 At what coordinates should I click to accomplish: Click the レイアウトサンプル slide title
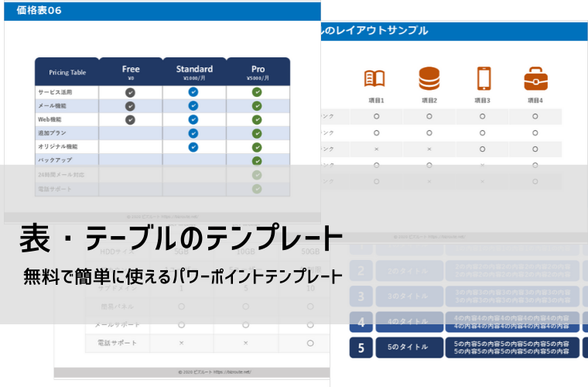[x=375, y=30]
